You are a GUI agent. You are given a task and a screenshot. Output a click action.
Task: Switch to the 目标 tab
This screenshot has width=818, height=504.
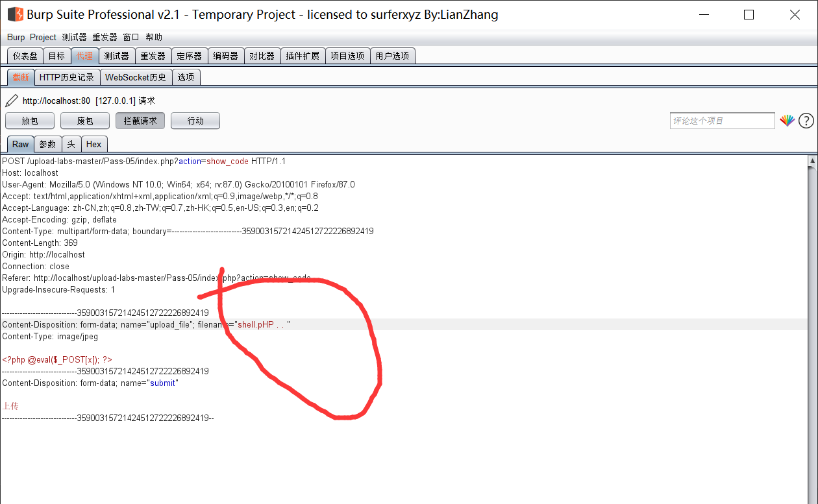[x=56, y=56]
